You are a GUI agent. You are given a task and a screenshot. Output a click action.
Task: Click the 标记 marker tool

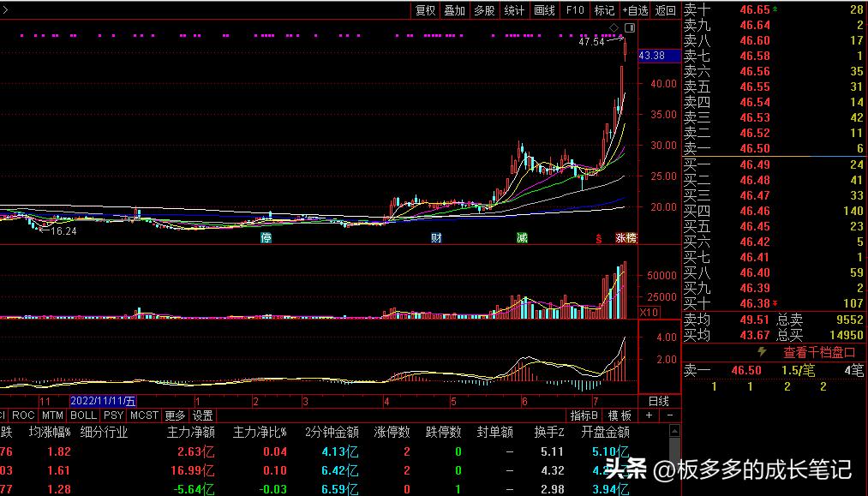coord(604,10)
